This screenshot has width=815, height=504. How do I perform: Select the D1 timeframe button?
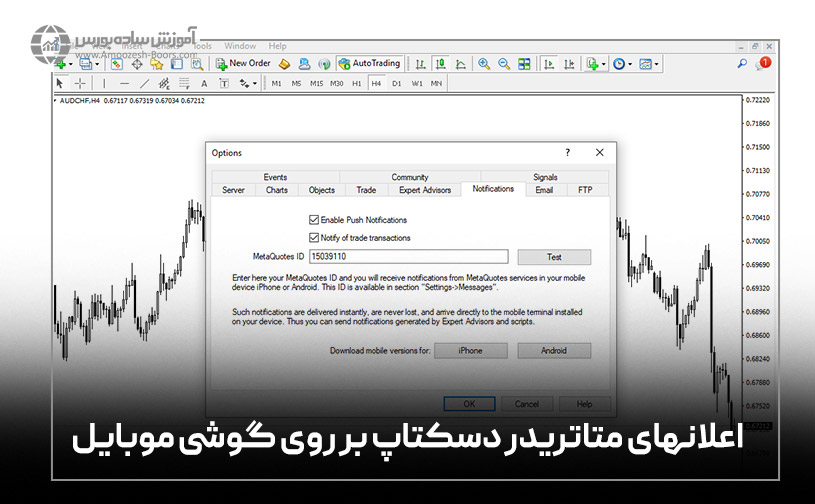click(396, 83)
